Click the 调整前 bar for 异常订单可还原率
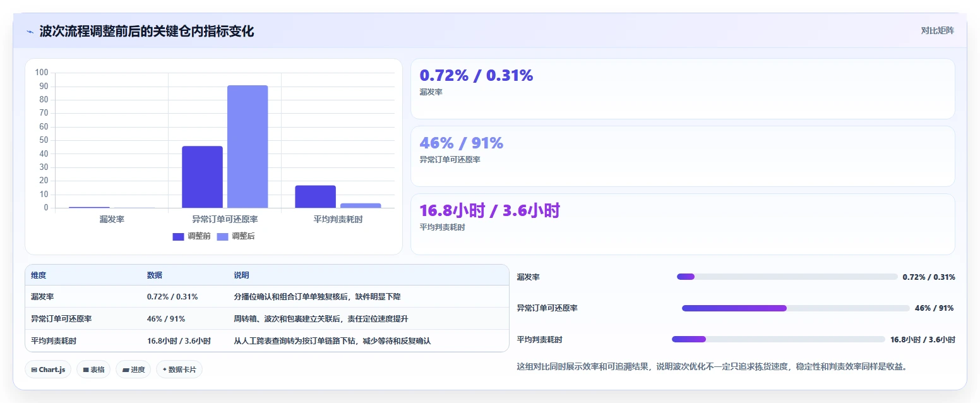Viewport: 980px width, 403px height. (202, 177)
